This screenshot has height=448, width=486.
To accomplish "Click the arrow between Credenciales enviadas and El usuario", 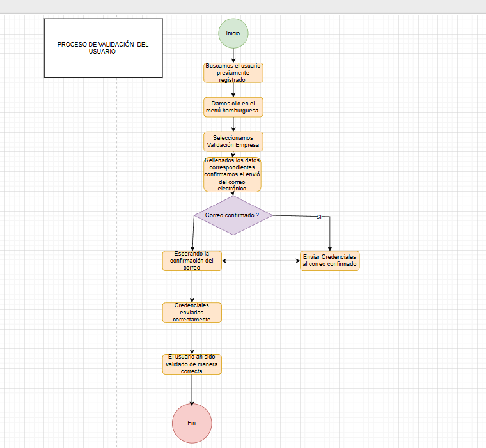I will (x=192, y=338).
